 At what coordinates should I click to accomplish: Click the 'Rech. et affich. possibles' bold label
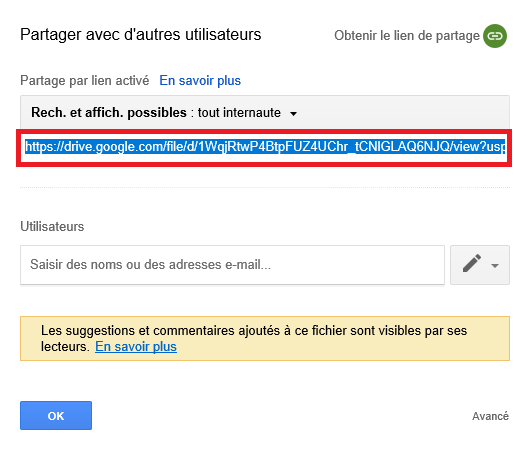(109, 113)
